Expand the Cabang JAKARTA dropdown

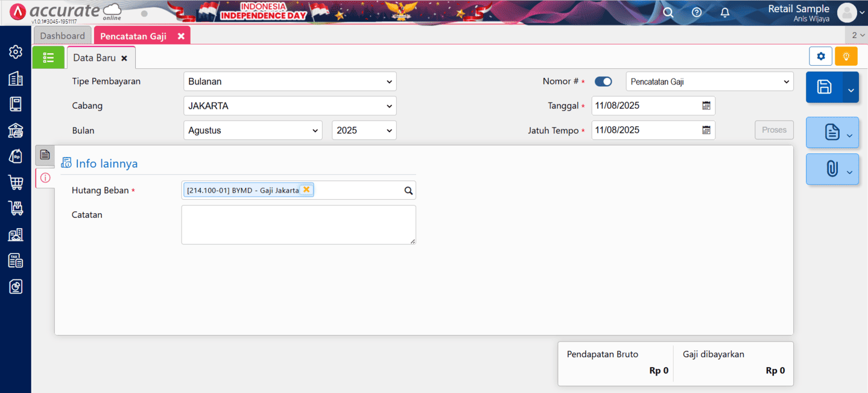pos(290,106)
